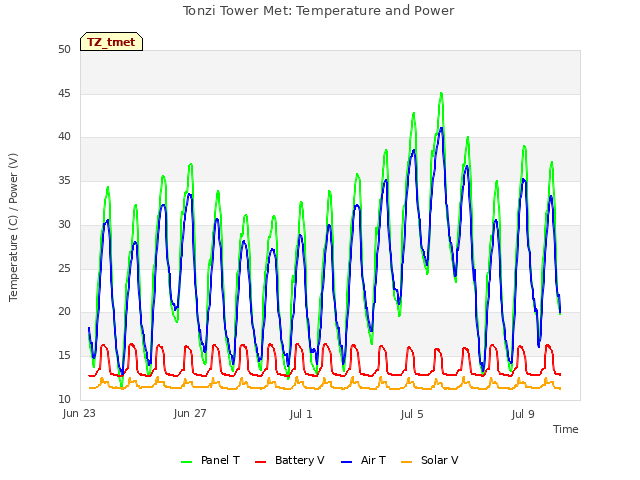Click the 'Jul 9' x-axis tick label
This screenshot has width=640, height=480.
523,414
